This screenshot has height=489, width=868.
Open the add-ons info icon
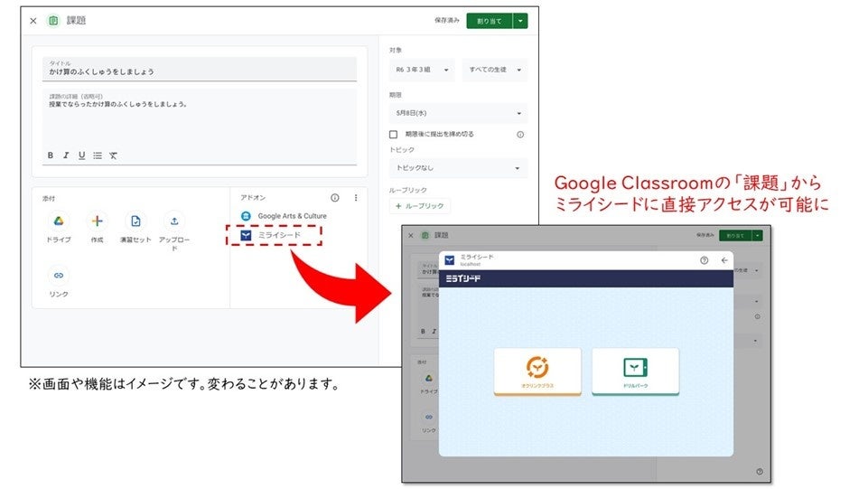(x=335, y=198)
